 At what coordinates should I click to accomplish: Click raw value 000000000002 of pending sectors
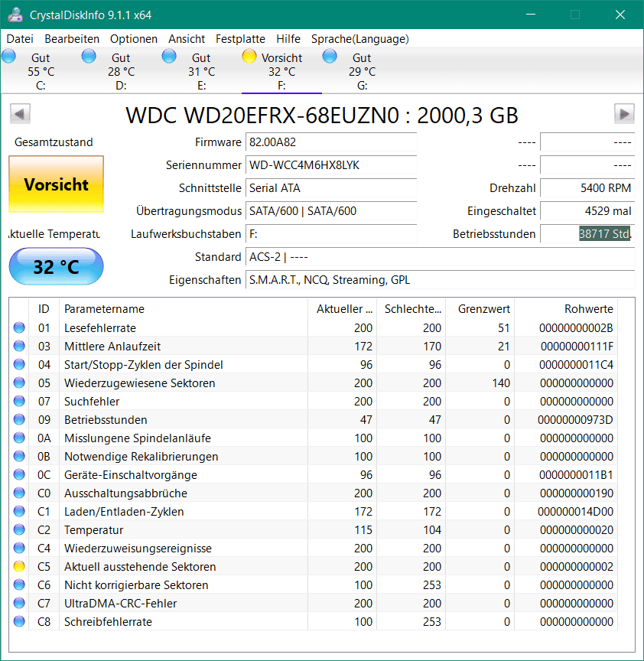[x=577, y=567]
